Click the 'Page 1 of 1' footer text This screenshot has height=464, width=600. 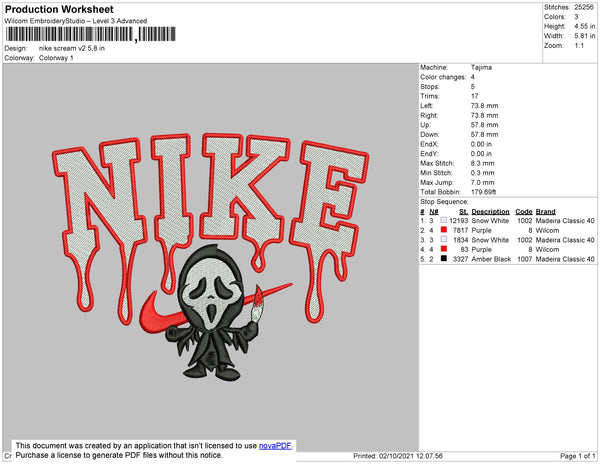pyautogui.click(x=577, y=456)
